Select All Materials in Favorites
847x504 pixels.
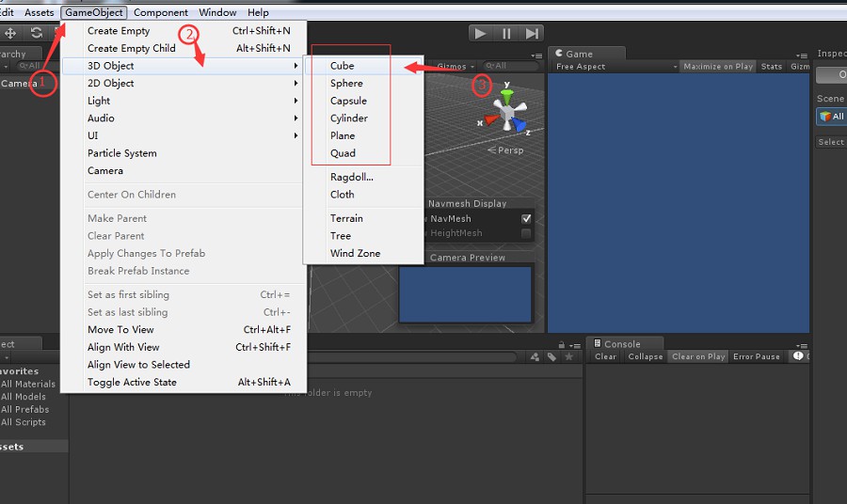(x=28, y=384)
